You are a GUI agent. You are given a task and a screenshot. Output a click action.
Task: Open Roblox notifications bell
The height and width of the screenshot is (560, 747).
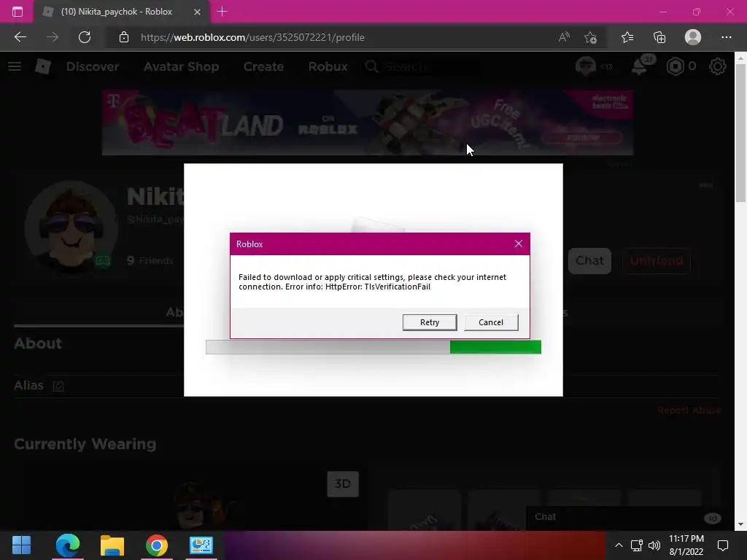pos(640,66)
